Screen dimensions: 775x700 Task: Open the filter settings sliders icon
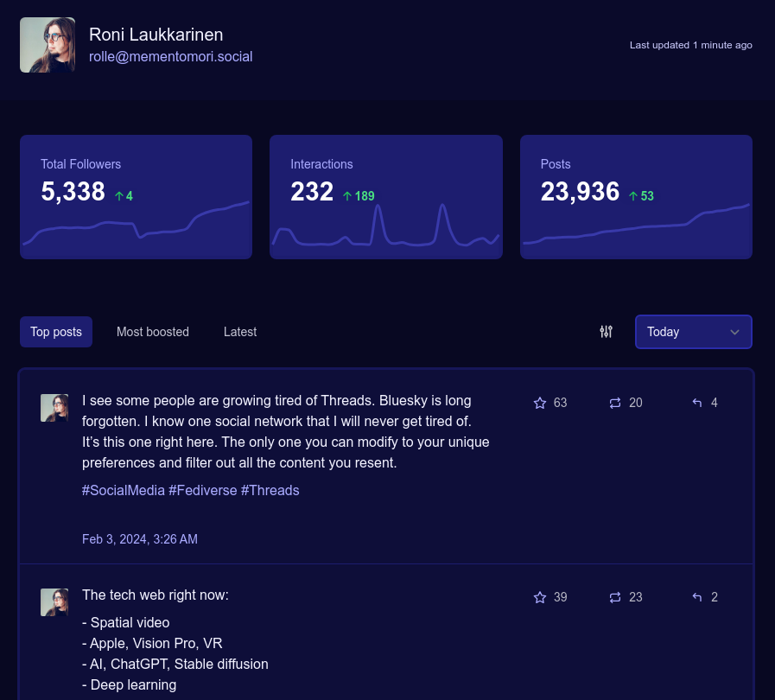(x=606, y=332)
